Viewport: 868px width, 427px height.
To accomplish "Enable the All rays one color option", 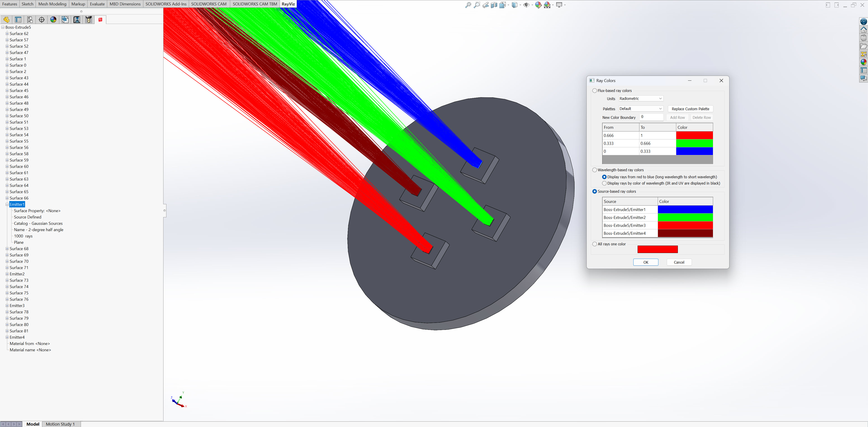I will tap(595, 244).
